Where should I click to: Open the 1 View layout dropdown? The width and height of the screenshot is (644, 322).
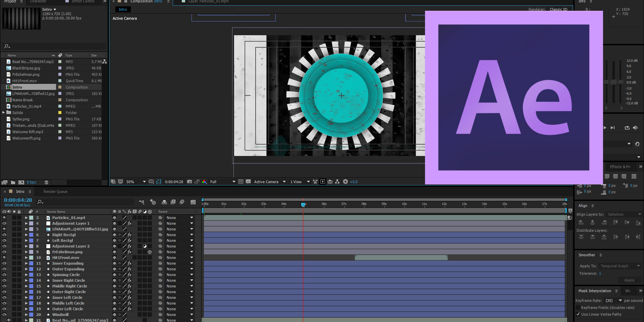(x=300, y=182)
